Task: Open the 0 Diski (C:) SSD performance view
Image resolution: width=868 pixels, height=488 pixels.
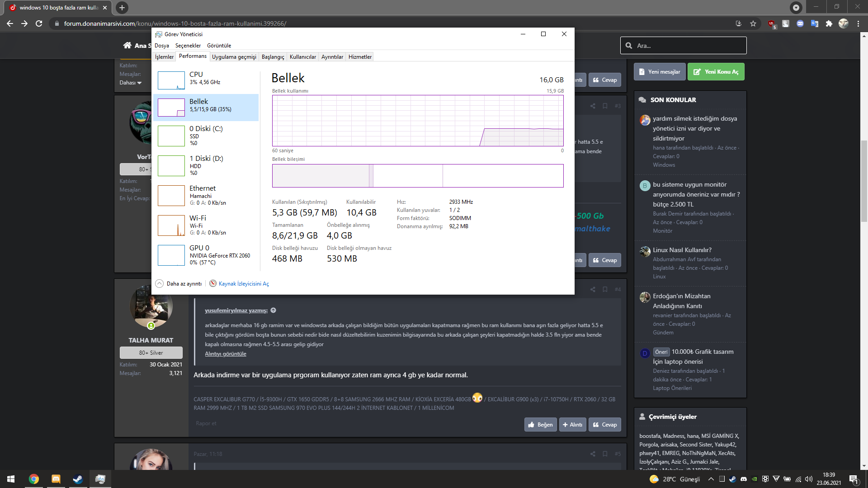Action: click(206, 136)
